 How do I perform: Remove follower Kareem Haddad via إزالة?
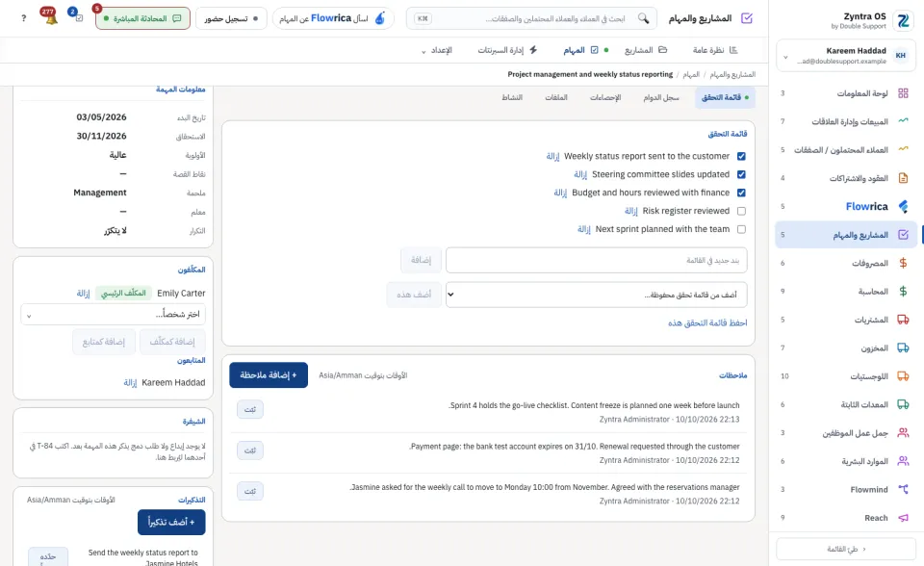(130, 383)
